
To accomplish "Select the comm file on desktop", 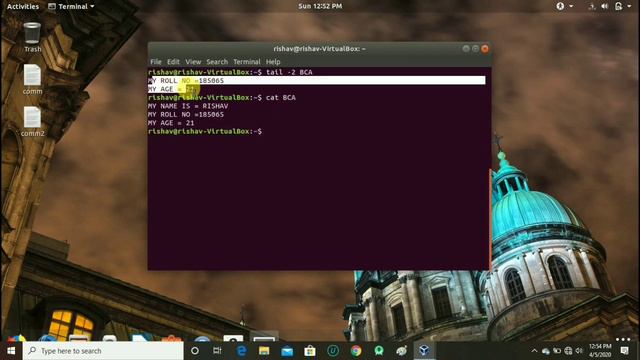I will tap(32, 79).
